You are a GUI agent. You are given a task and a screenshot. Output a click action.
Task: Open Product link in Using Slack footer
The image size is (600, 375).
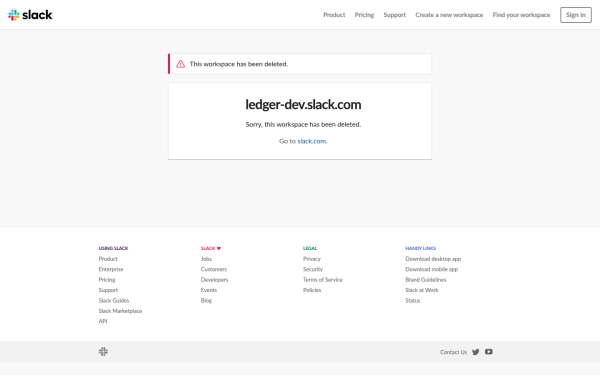click(108, 259)
